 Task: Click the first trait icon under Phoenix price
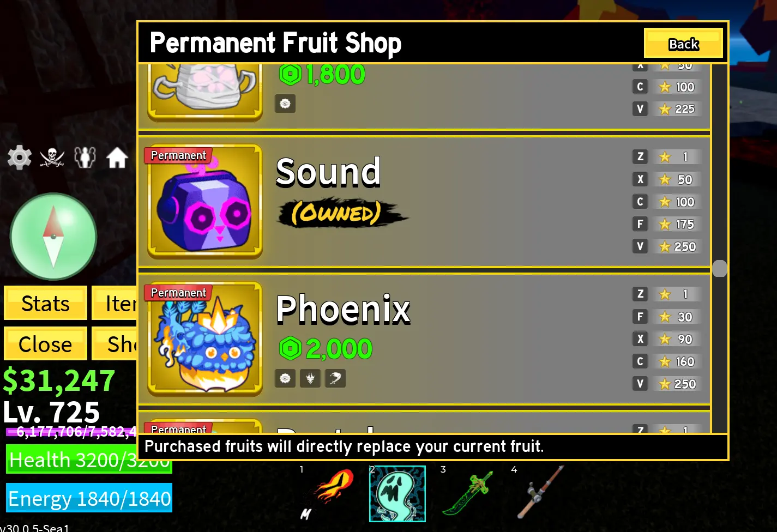pos(285,378)
